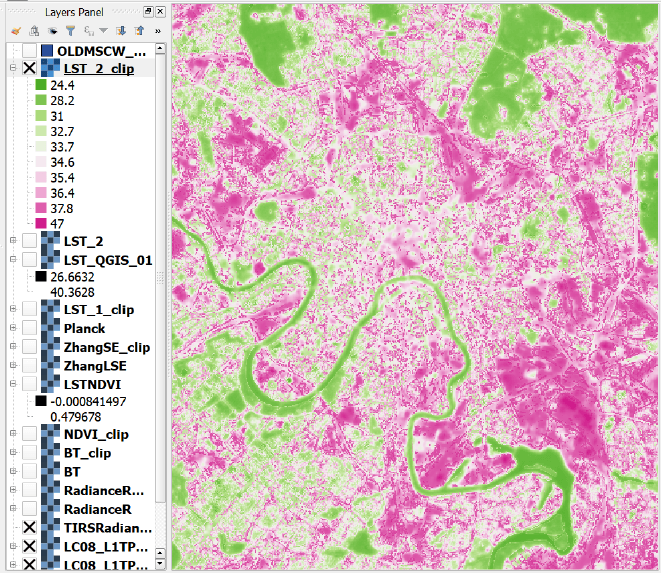The width and height of the screenshot is (661, 573).
Task: Collapse the LST_QGIS_01 layer node
Action: (13, 260)
